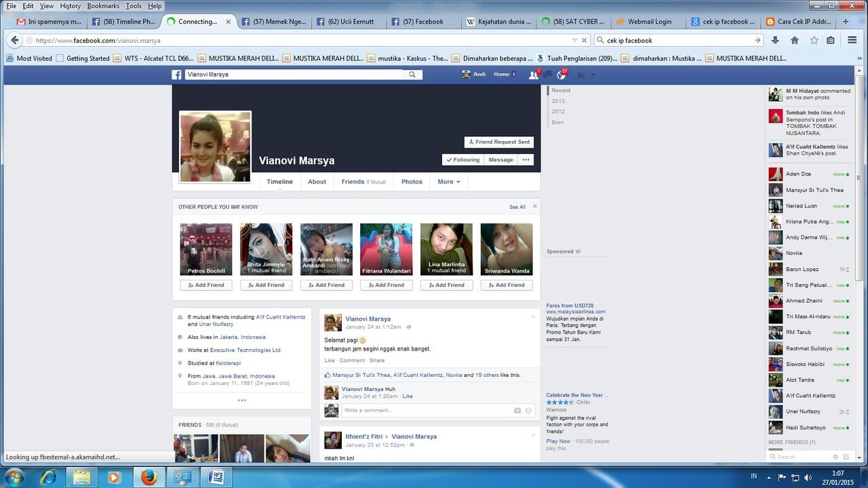Click the Friend Request Sent button
The image size is (868, 488).
[499, 142]
